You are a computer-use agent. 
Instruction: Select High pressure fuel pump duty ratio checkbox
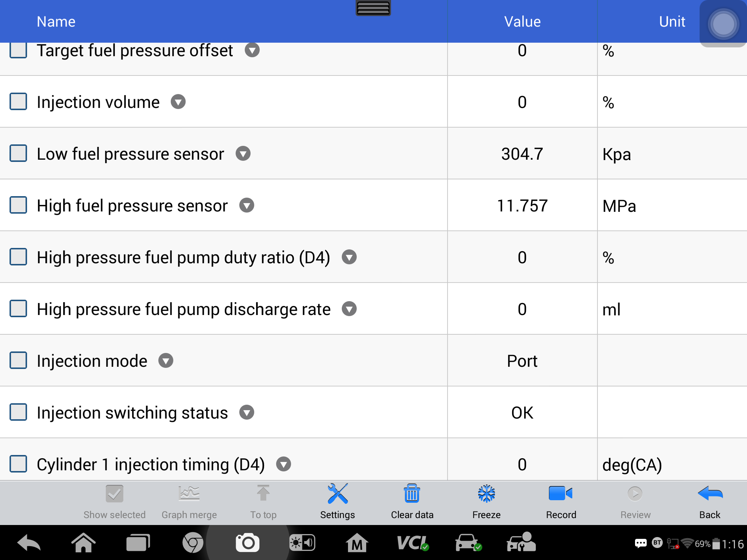tap(18, 257)
